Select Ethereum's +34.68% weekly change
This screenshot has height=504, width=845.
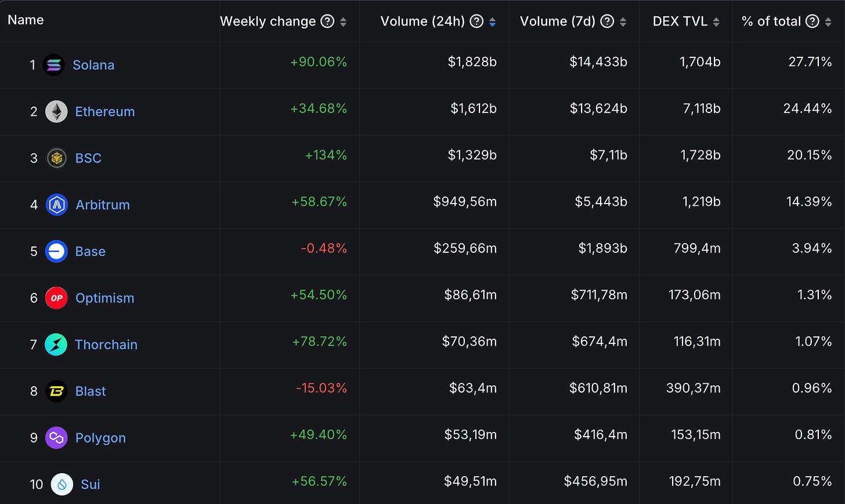[x=319, y=108]
